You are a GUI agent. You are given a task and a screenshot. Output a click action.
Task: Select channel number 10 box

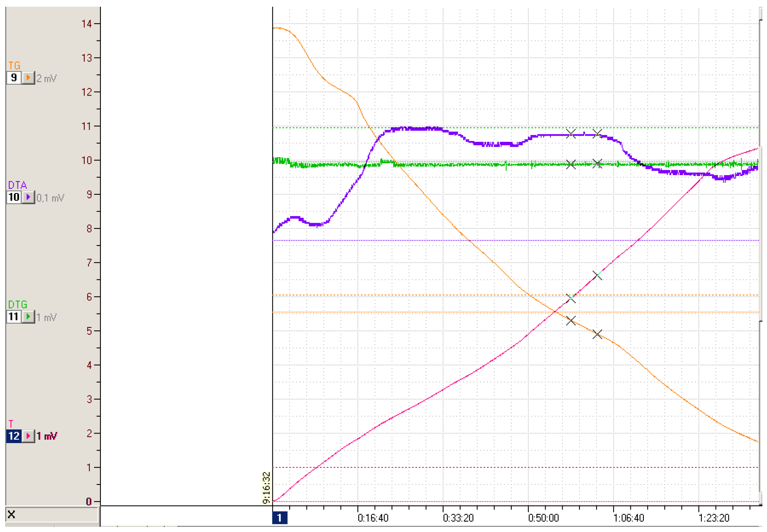coord(14,197)
